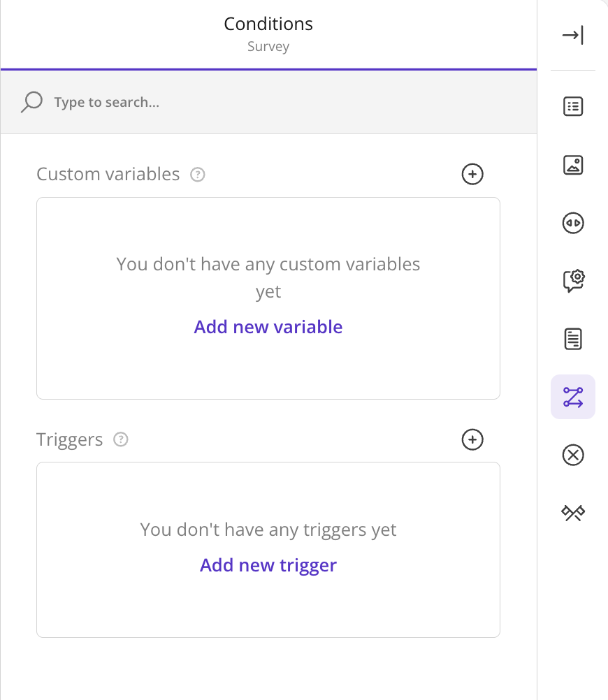Click 'Add new variable' link
Viewport: 608px width, 700px height.
click(268, 327)
